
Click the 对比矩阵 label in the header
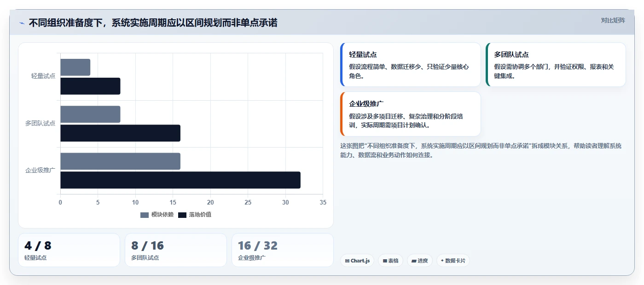[x=613, y=20]
